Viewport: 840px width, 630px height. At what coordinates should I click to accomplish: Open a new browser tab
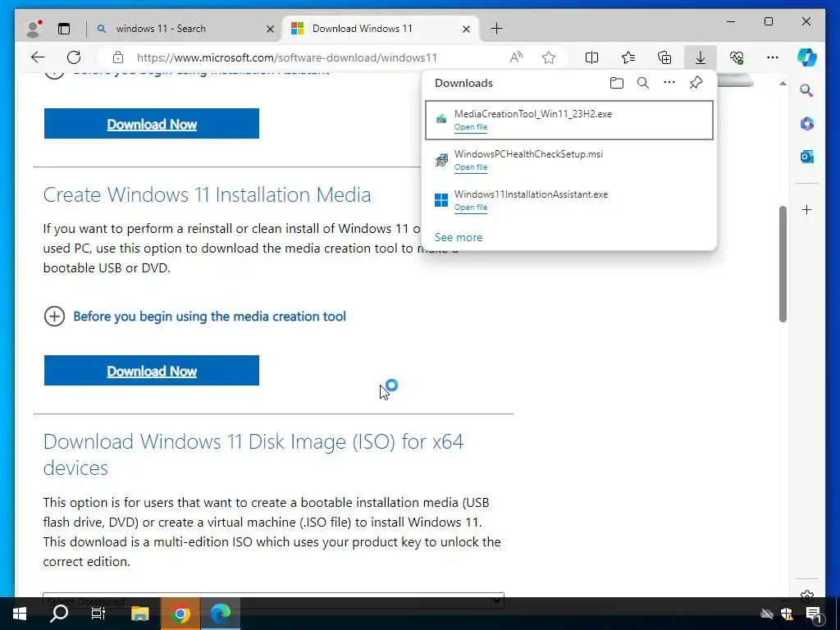click(496, 29)
